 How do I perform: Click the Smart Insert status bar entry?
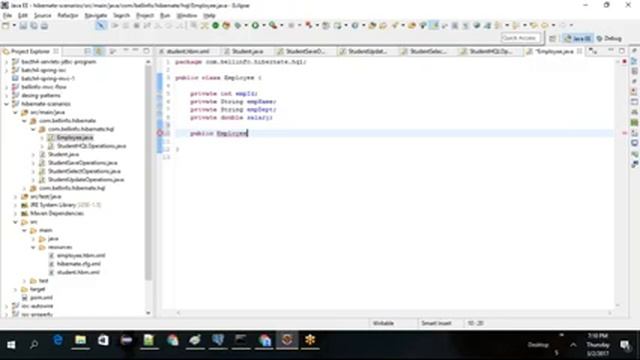point(436,323)
